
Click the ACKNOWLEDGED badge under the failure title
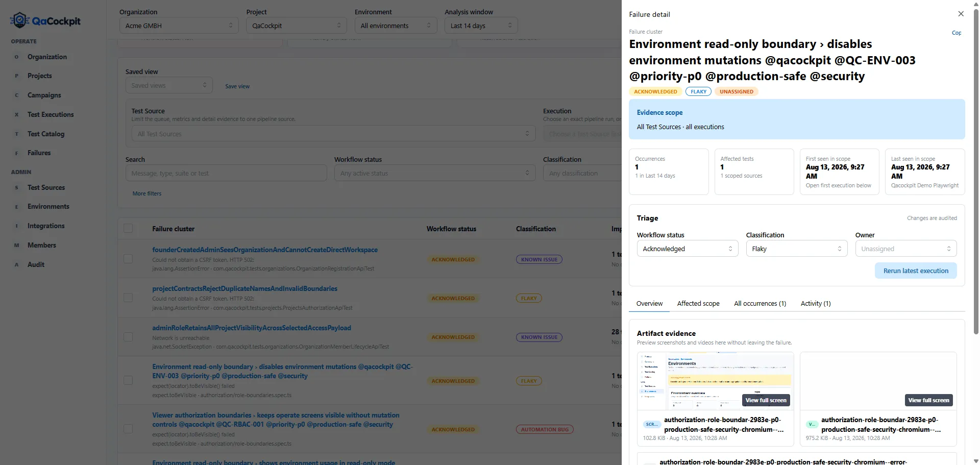[x=655, y=92]
